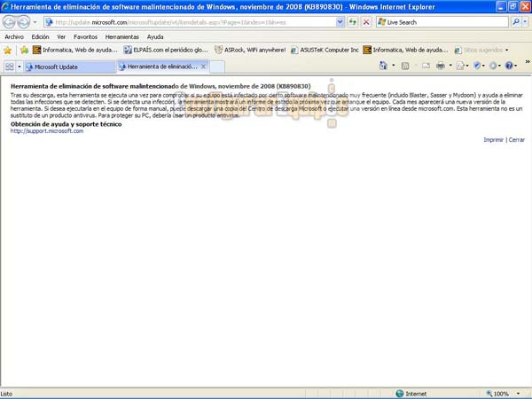532x399 pixels.
Task: Open the ELPAÍS.com favorite link
Action: (x=166, y=50)
